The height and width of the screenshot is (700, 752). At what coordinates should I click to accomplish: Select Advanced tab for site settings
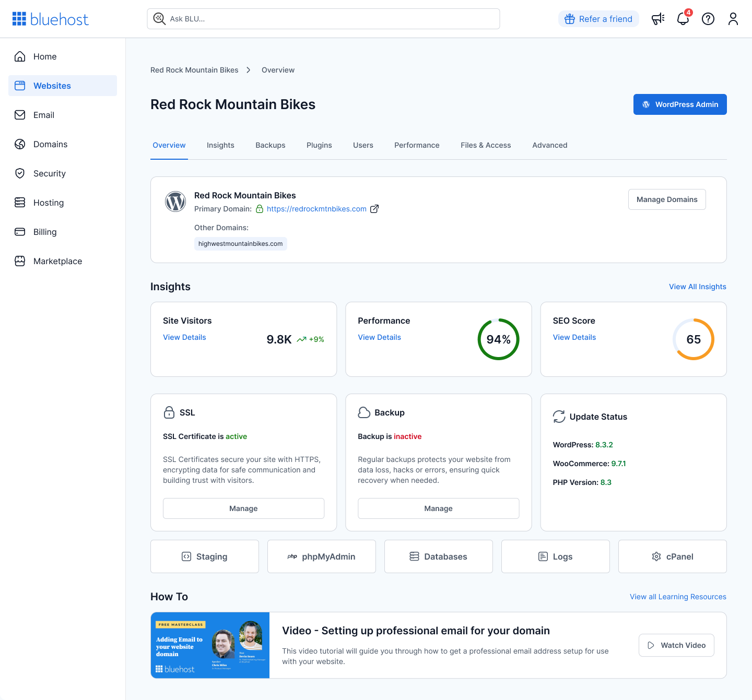click(549, 145)
